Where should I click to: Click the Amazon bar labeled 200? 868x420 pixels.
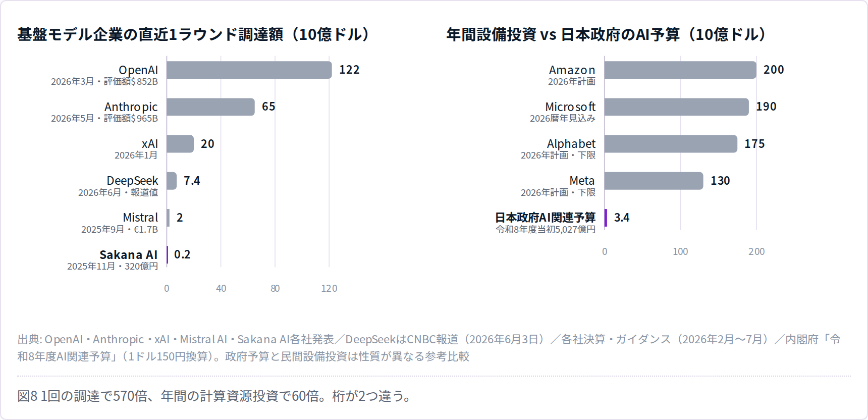click(x=680, y=70)
